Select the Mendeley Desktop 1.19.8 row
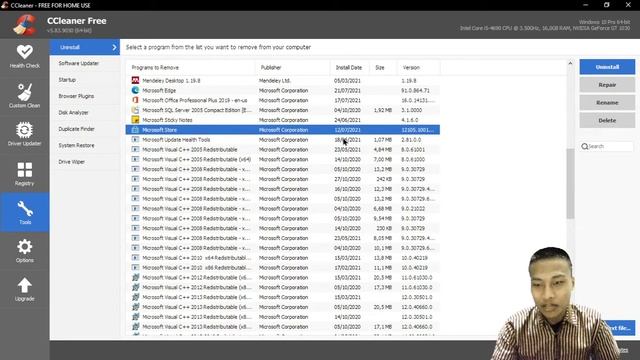640x360 pixels. [x=283, y=80]
